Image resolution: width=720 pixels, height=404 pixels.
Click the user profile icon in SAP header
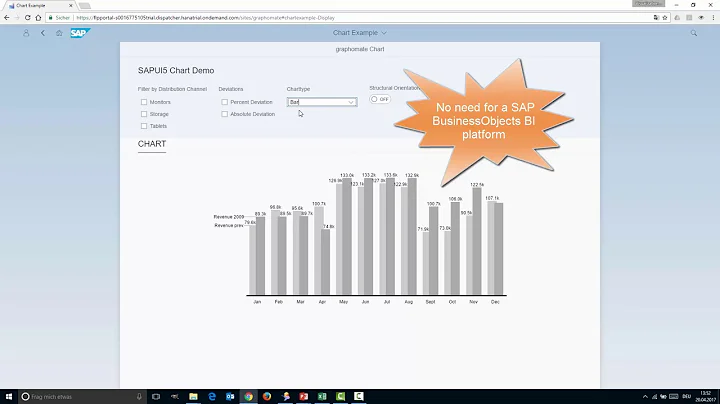[26, 33]
